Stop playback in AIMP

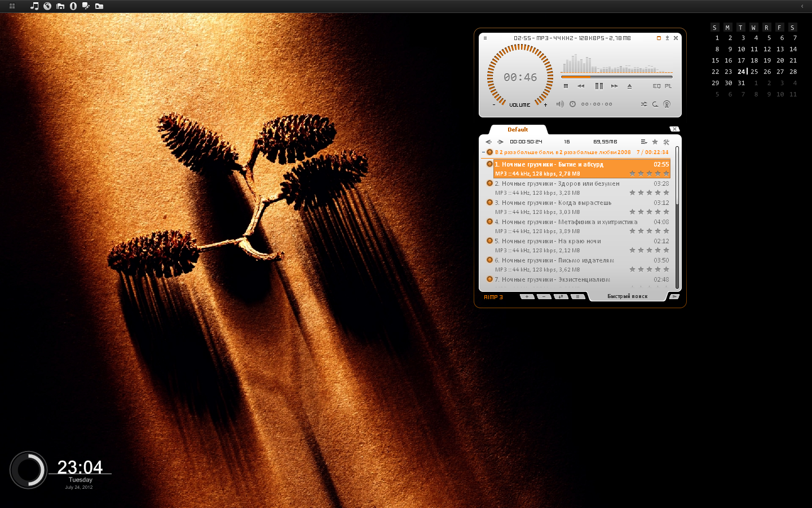566,86
